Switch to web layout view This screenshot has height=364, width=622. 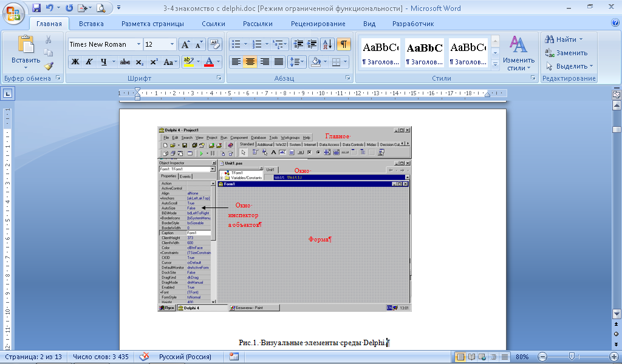point(482,357)
